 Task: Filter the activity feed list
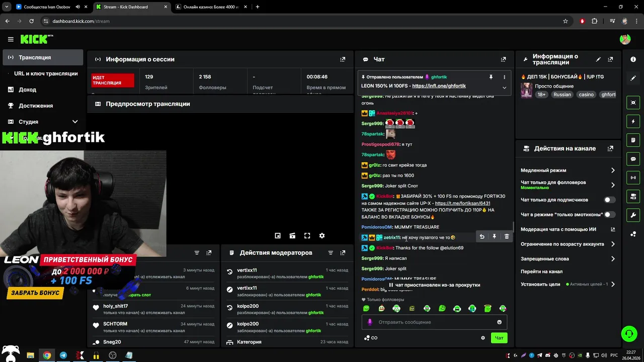point(197,253)
